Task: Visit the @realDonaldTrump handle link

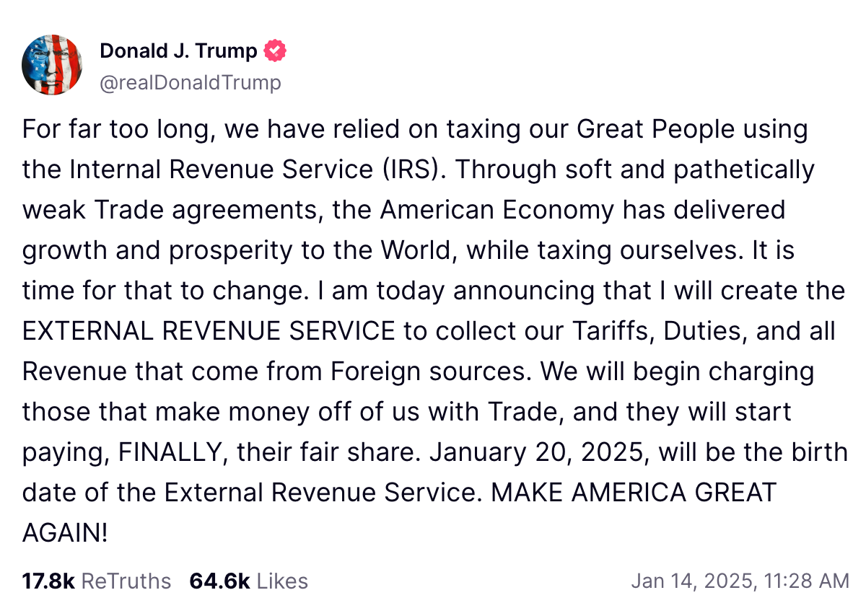Action: coord(191,83)
